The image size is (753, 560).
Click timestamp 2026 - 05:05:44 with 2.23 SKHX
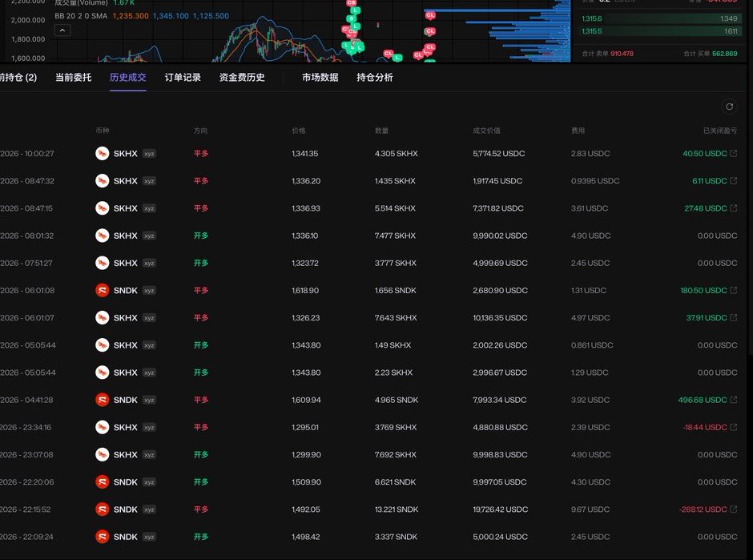click(27, 373)
